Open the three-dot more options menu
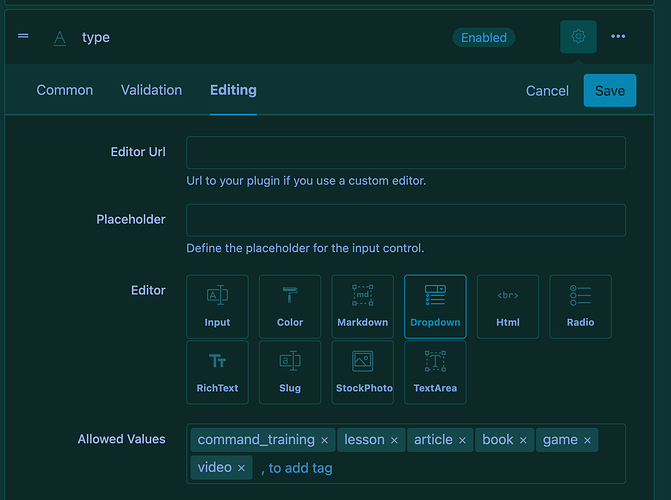671x500 pixels. tap(618, 36)
